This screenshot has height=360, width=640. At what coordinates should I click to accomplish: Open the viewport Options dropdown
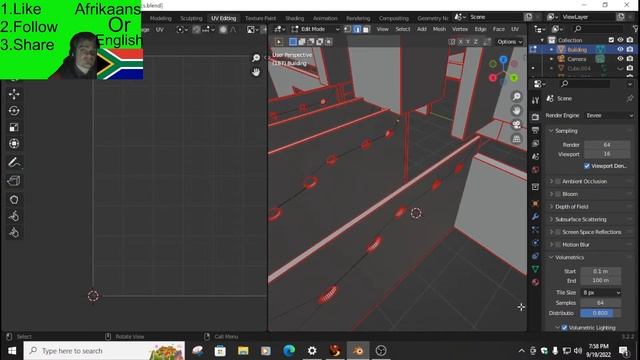pos(509,42)
